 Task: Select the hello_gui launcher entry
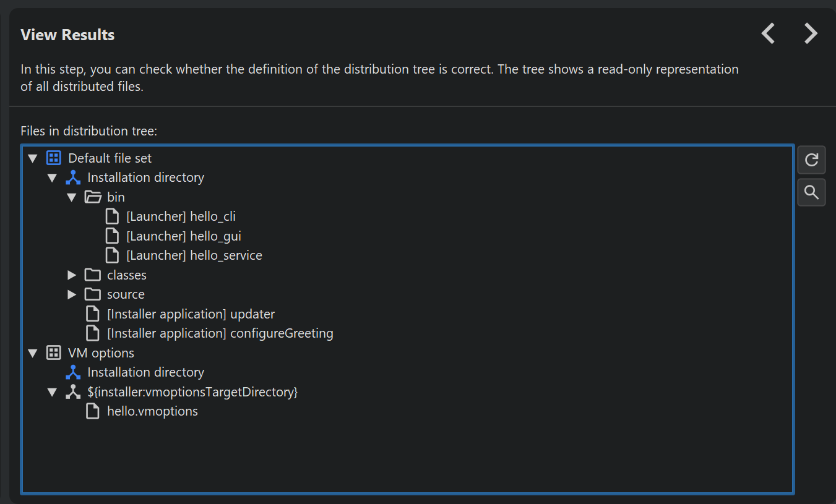(x=183, y=236)
